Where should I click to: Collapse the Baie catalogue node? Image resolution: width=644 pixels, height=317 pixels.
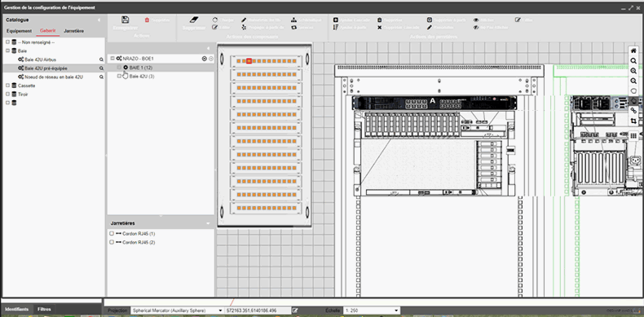(x=7, y=51)
